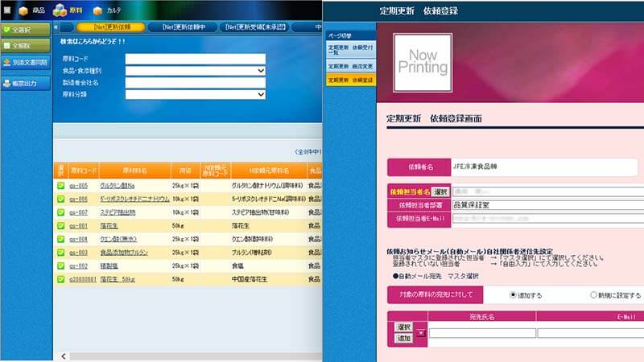Click the 選択 button next to 依頼担当者名
Image resolution: width=644 pixels, height=362 pixels.
[x=440, y=192]
